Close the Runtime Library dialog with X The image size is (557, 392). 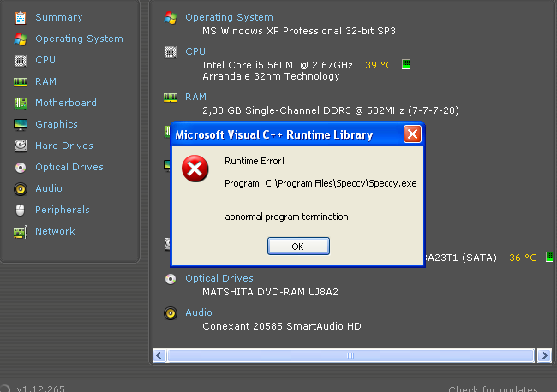pos(412,134)
